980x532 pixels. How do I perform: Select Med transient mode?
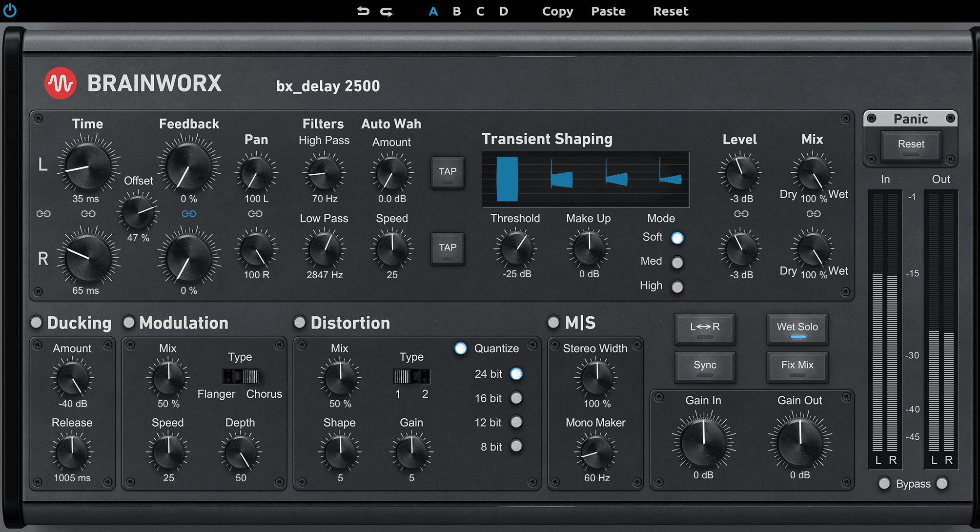677,263
